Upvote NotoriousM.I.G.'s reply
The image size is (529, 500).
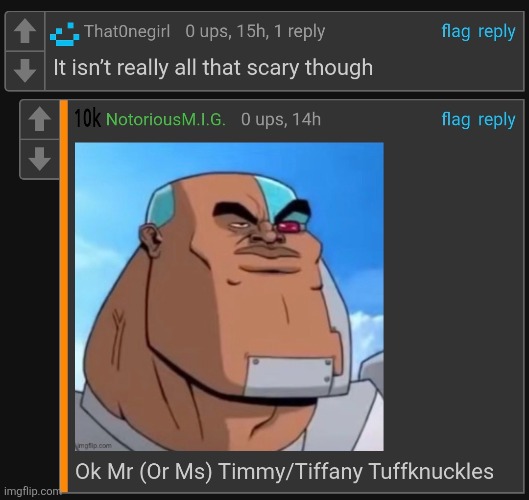40,119
